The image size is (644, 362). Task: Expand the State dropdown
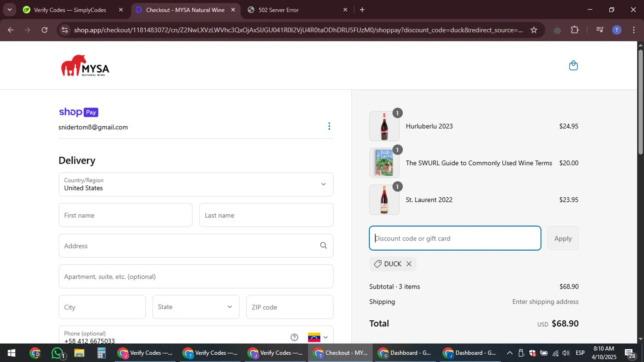tap(196, 307)
